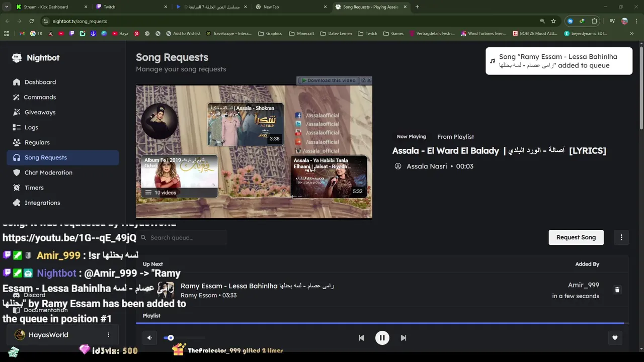This screenshot has height=362, width=644.
Task: Open Assala - Shokran suggested video
Action: coord(246,124)
